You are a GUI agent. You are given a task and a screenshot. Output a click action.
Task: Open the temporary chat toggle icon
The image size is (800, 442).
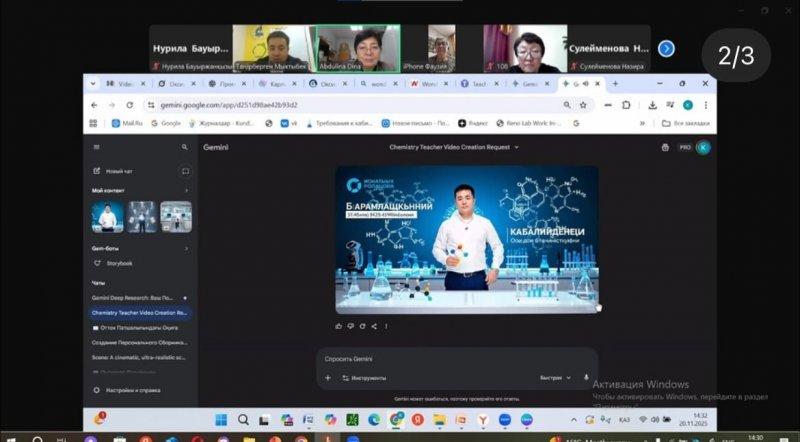tap(185, 171)
